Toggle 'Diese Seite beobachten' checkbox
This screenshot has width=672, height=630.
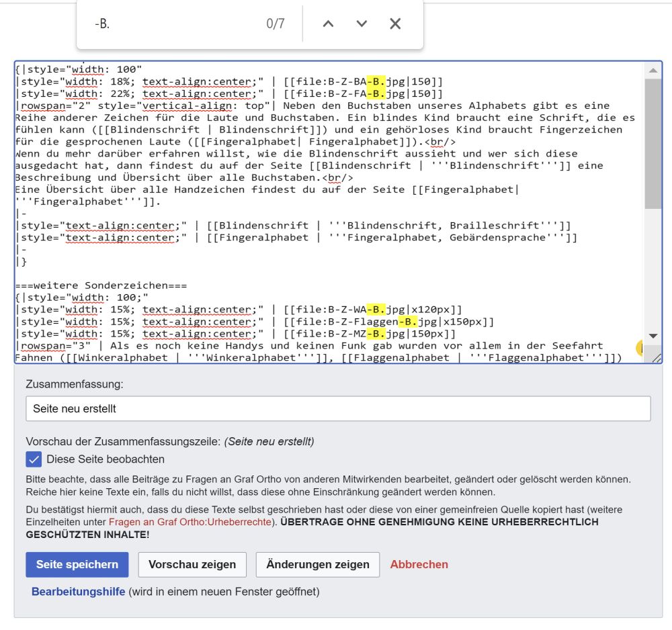click(x=34, y=459)
